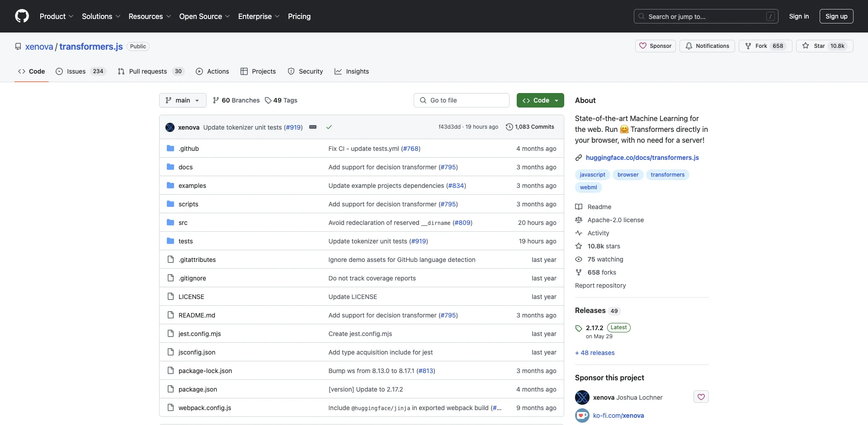Expand the Open Source menu
Screen dimensions: 868x425
[x=205, y=16]
